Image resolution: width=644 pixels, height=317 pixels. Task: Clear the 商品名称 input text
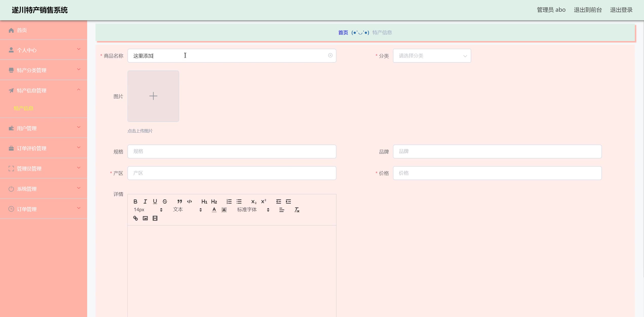(330, 55)
